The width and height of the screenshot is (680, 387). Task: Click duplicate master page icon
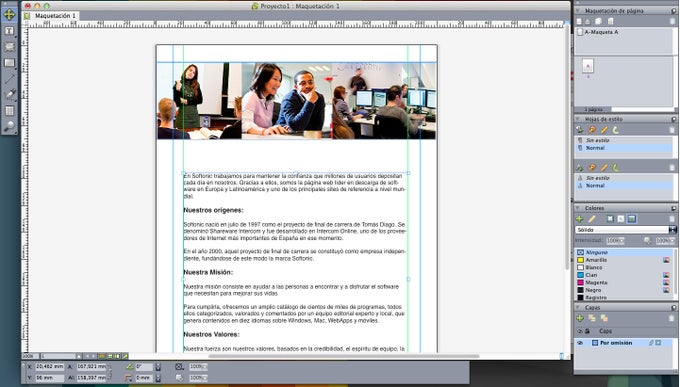coord(598,21)
